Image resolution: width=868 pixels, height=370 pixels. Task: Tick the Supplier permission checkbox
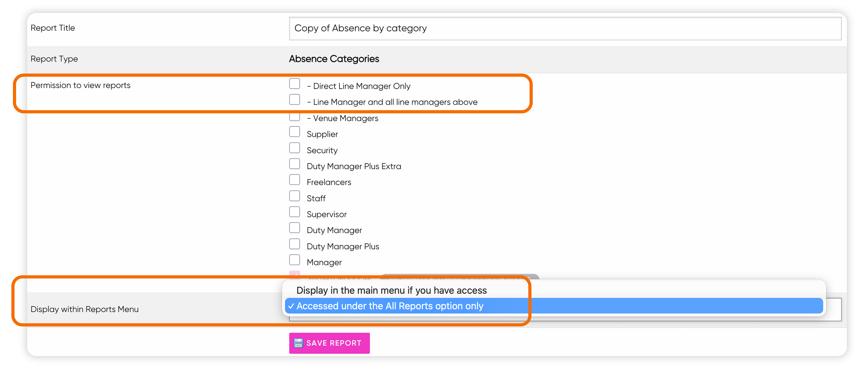pyautogui.click(x=295, y=132)
